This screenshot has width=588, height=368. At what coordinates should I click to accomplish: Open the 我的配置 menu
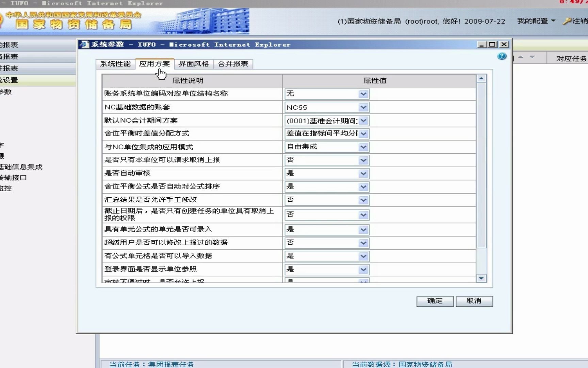tap(536, 21)
